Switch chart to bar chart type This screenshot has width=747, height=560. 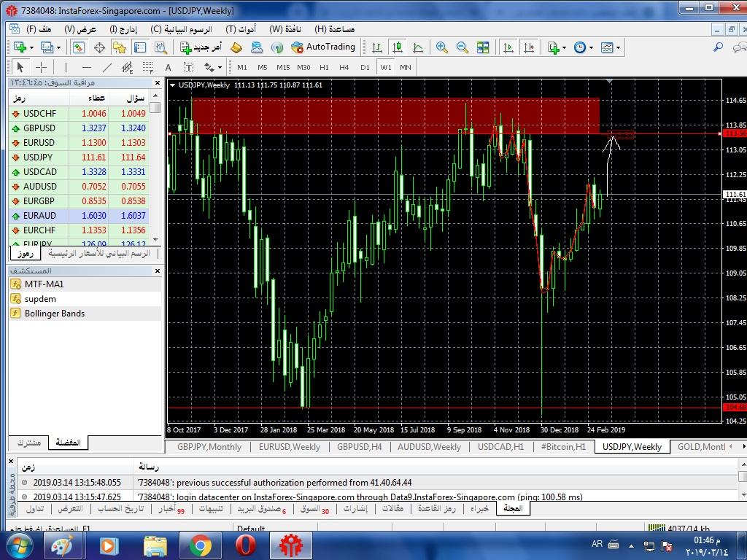[377, 47]
